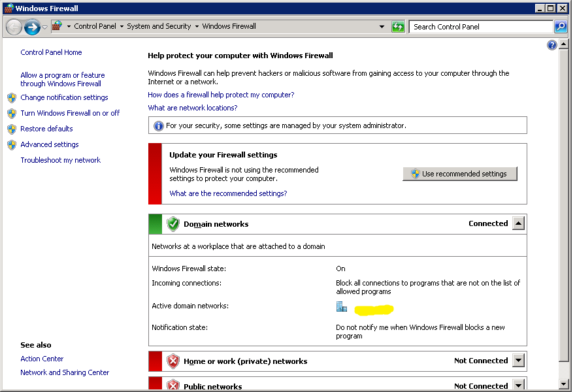
Task: Click Use recommended settings button
Action: click(460, 174)
